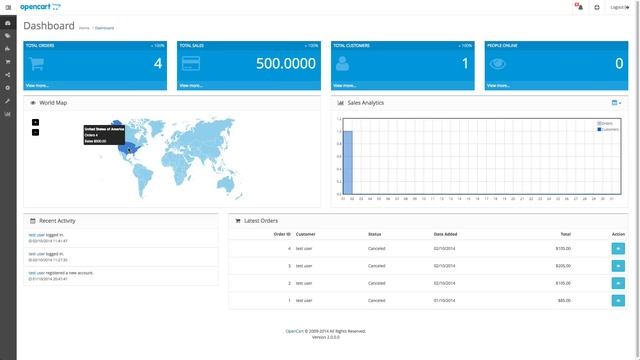Click the Customer column header
Image resolution: width=640 pixels, height=360 pixels.
(x=305, y=234)
